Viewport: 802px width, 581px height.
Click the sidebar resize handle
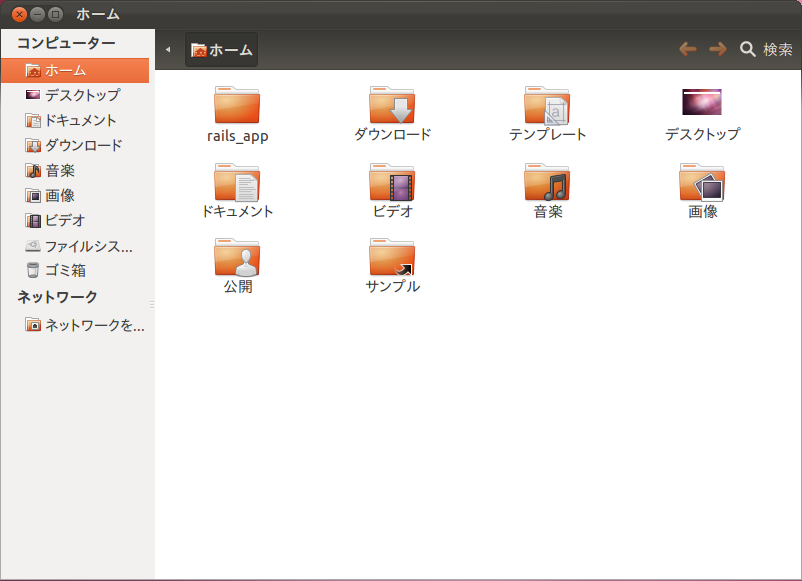[x=152, y=304]
